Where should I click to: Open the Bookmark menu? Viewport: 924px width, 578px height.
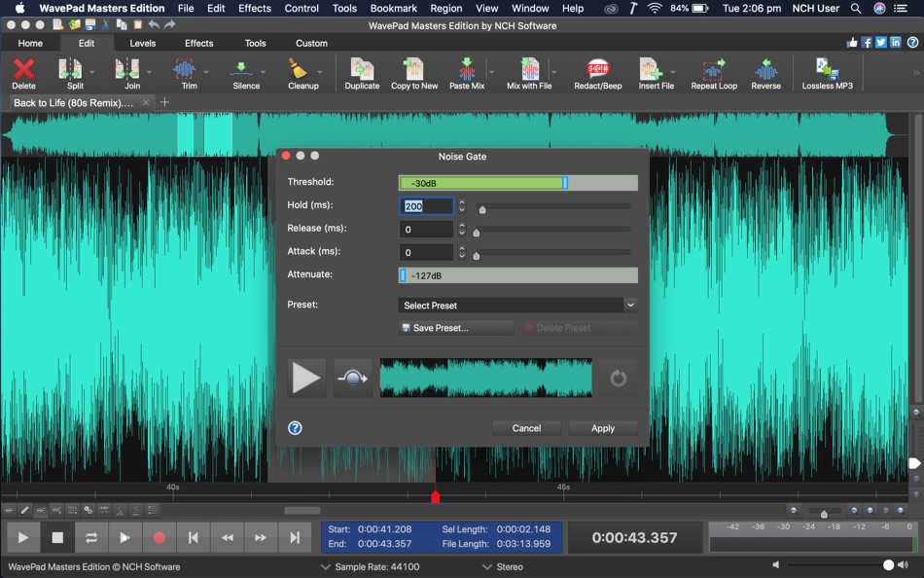(394, 8)
